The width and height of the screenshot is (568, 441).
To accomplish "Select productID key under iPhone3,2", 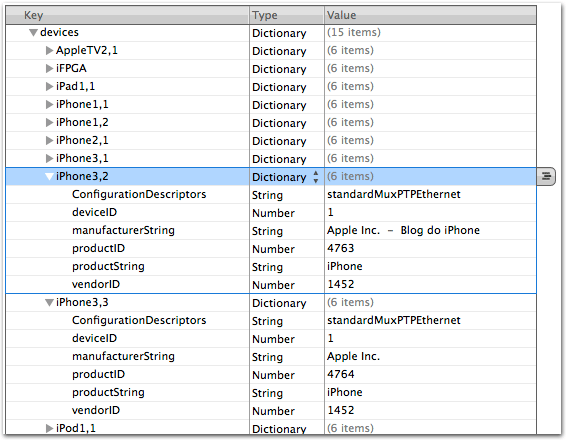I will point(99,249).
